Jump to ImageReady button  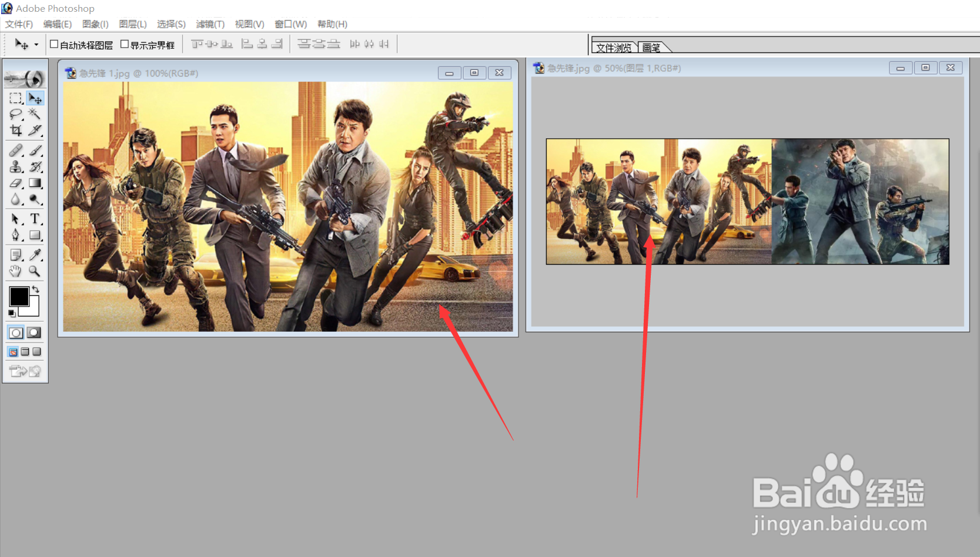pyautogui.click(x=25, y=371)
